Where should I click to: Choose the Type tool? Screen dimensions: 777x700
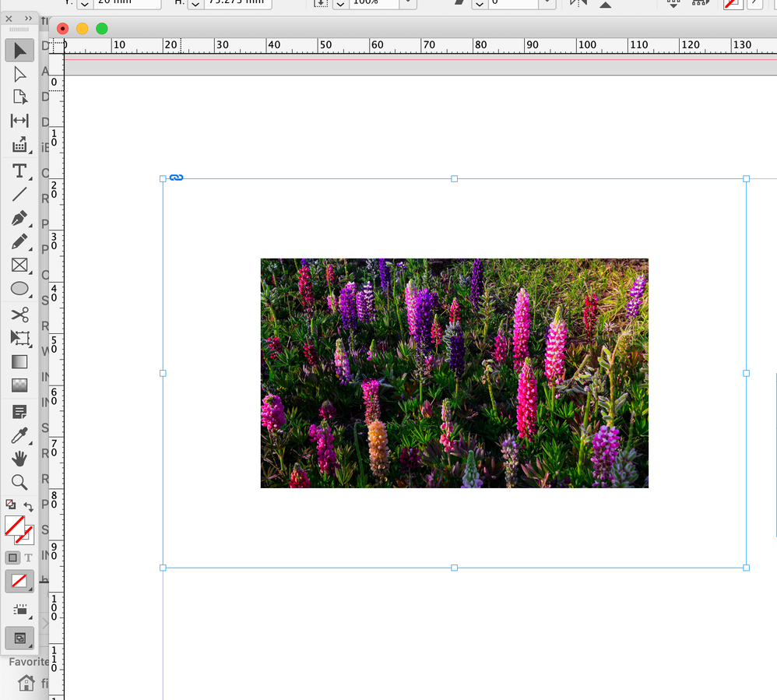pyautogui.click(x=19, y=171)
